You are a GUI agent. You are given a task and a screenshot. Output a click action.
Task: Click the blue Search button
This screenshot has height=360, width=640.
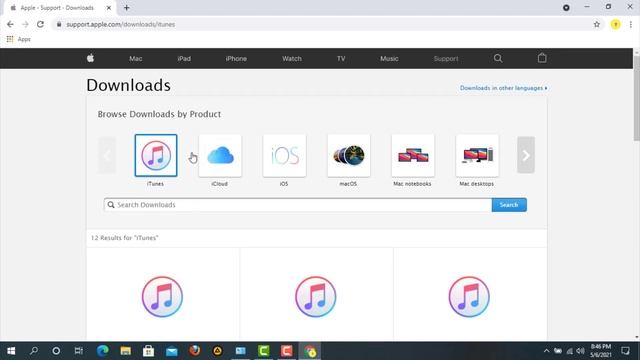[509, 205]
